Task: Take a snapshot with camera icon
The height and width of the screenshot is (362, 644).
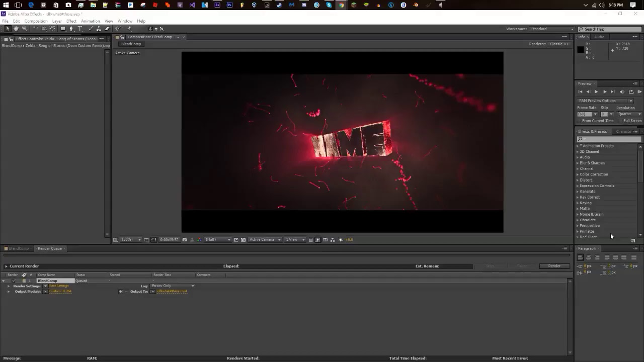Action: point(185,240)
